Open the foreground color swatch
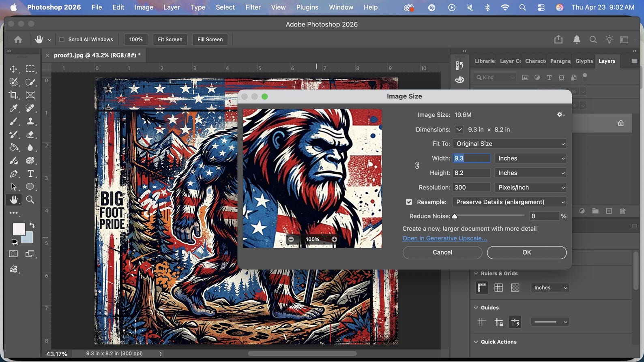Viewport: 644px width, 362px height. [18, 229]
